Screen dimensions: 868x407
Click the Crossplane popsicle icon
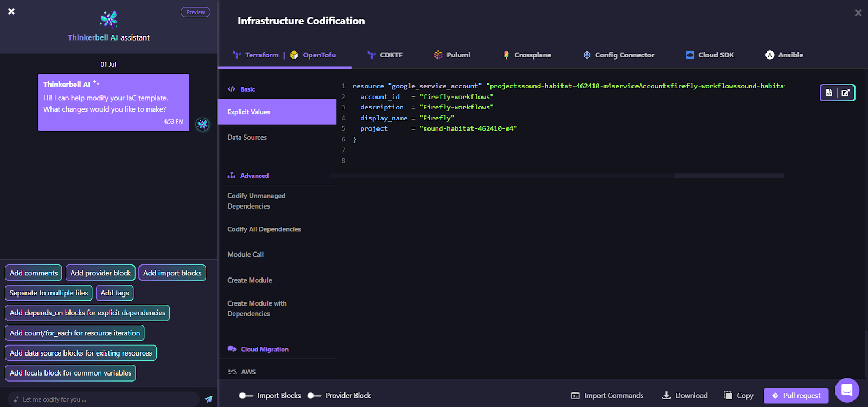(506, 55)
